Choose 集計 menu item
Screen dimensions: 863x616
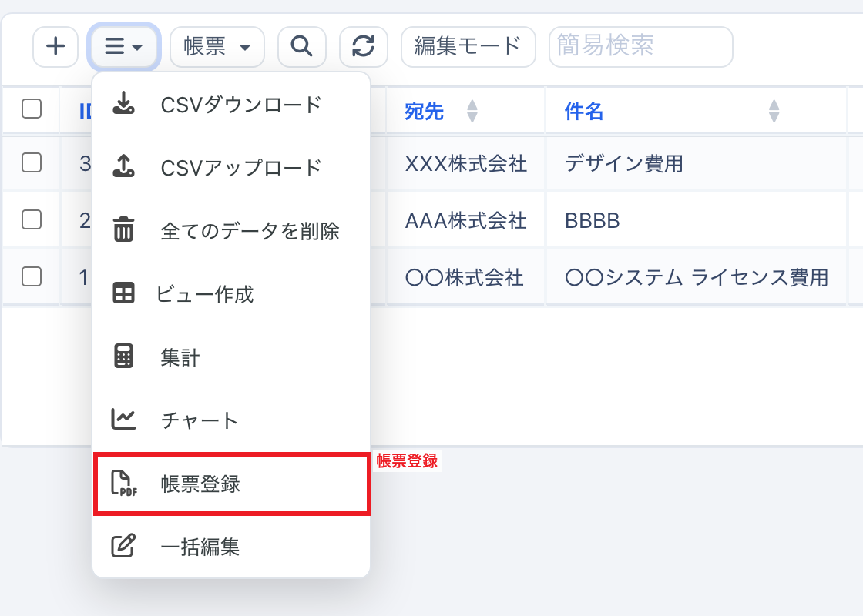(231, 357)
